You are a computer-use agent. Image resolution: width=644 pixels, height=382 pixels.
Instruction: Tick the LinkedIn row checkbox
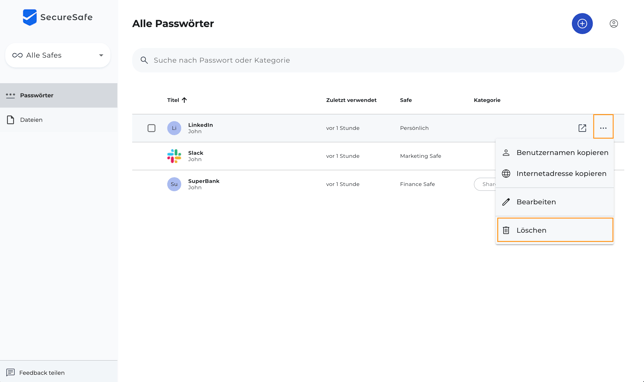pos(152,128)
